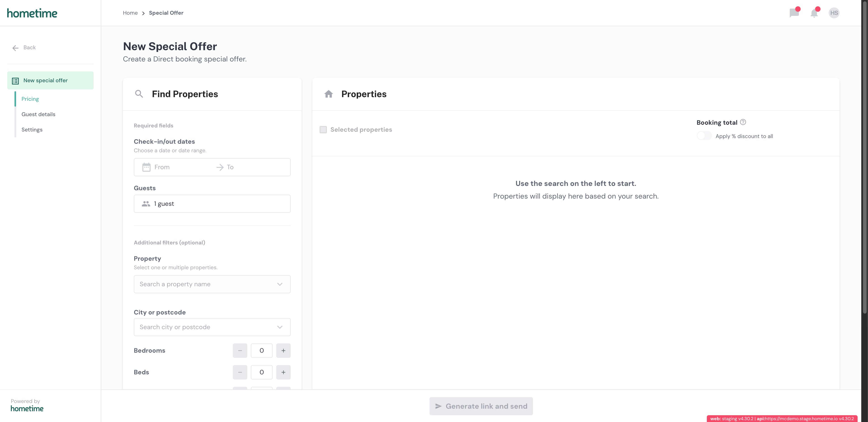868x422 pixels.
Task: Expand the property name dropdown chevron
Action: click(x=280, y=284)
